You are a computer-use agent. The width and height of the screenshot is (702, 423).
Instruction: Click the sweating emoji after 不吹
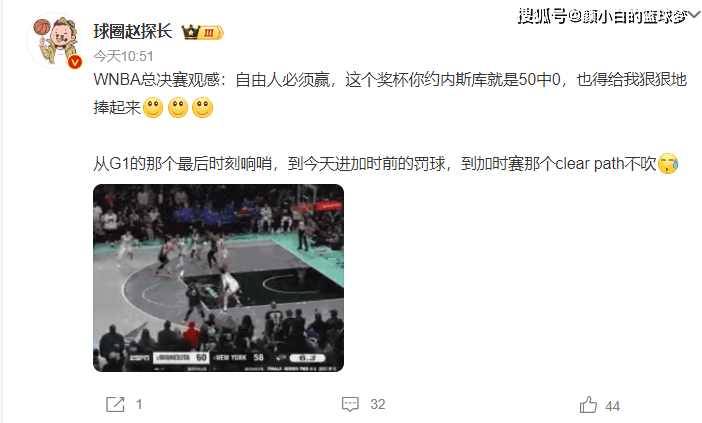tap(668, 163)
